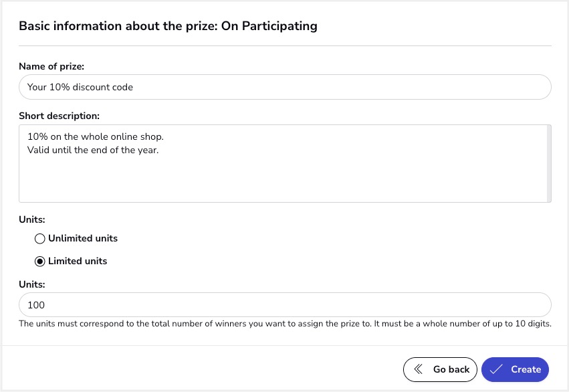Focus the Name of prize text field
The width and height of the screenshot is (569, 392).
(285, 87)
